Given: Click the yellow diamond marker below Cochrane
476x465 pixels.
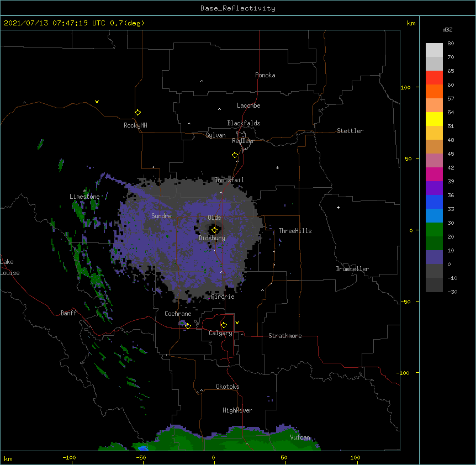Looking at the screenshot, I should coord(188,326).
